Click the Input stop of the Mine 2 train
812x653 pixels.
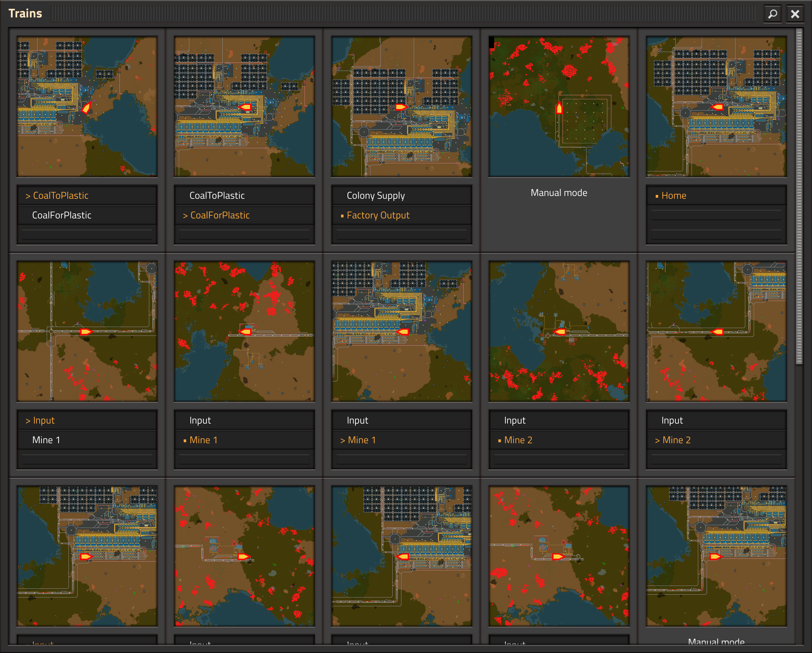pos(558,420)
